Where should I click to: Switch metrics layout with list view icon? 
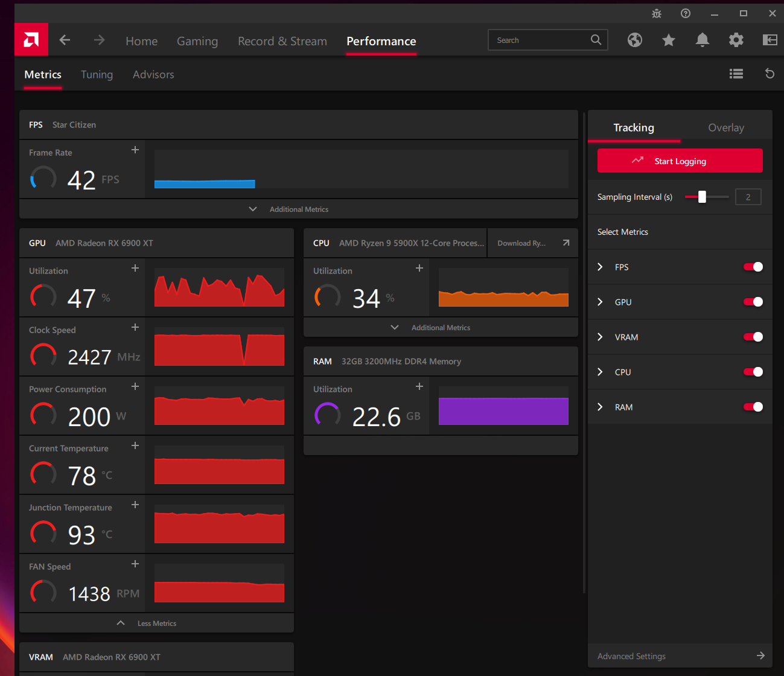point(736,74)
